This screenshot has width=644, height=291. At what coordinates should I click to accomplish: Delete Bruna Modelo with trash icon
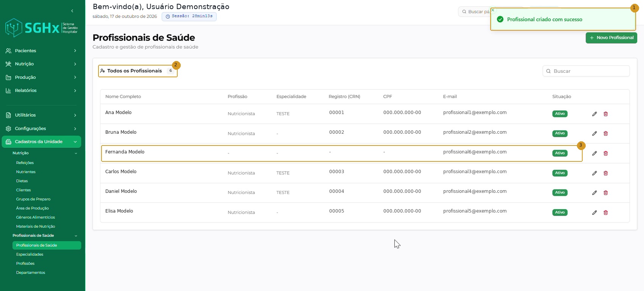(605, 134)
